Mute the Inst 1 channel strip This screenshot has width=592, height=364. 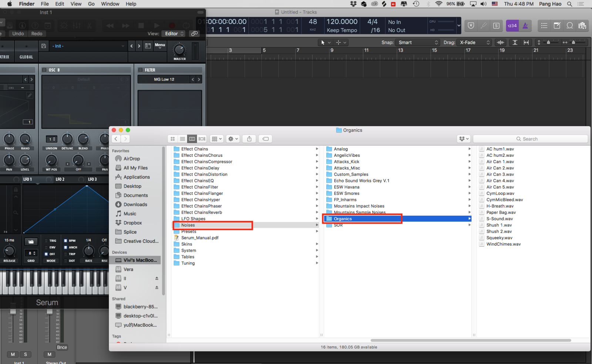click(13, 354)
